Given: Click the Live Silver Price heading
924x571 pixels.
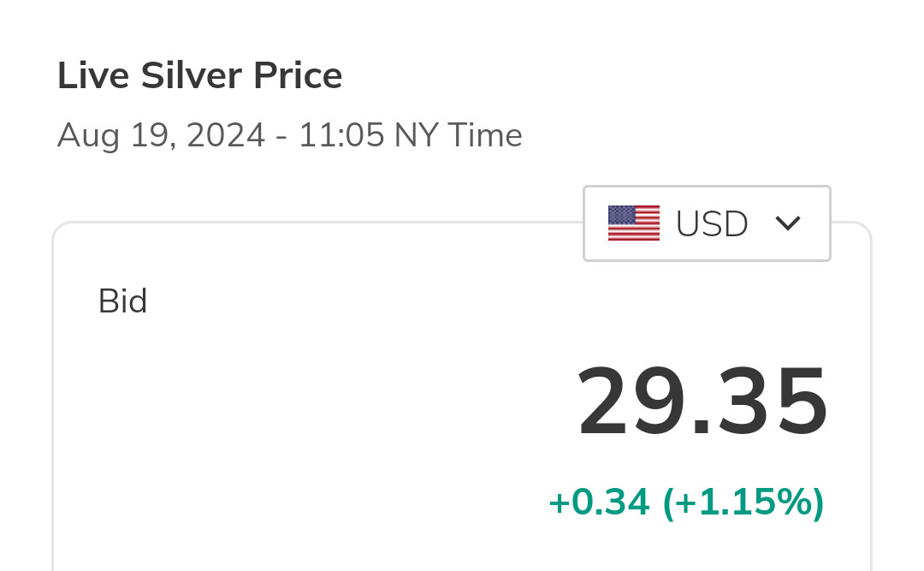Looking at the screenshot, I should (x=199, y=76).
